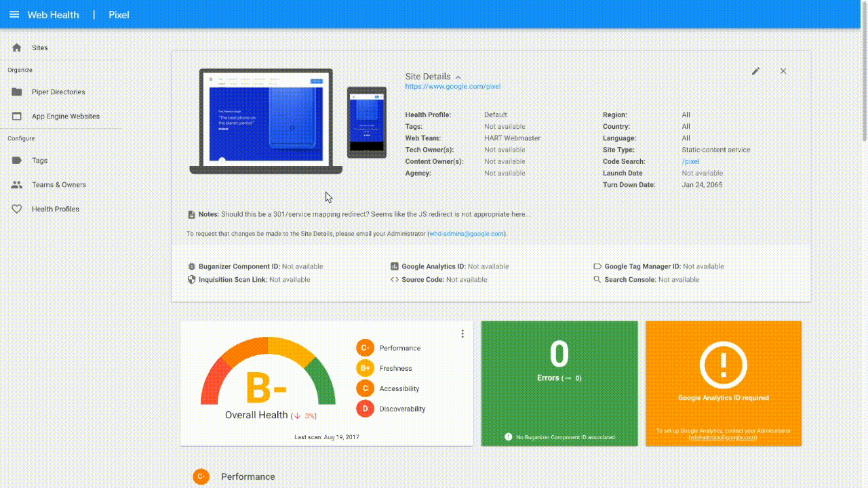Screen dimensions: 868x488
Task: Click the laptop site preview thumbnail
Action: click(266, 121)
